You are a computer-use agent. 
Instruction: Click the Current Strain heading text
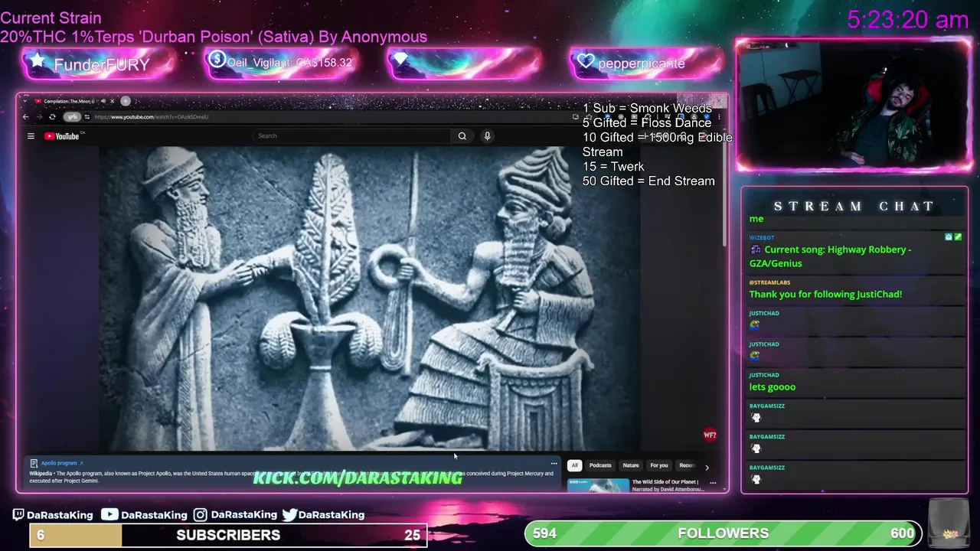51,18
